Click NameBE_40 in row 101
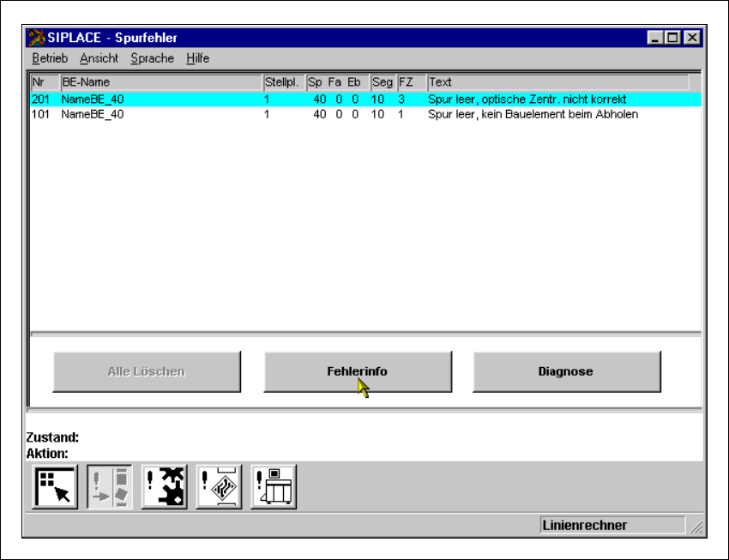Screen dimensions: 729x560 93,114
